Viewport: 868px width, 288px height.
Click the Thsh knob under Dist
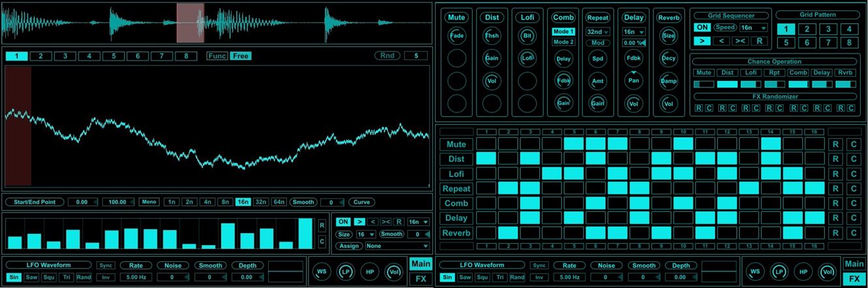pos(492,36)
